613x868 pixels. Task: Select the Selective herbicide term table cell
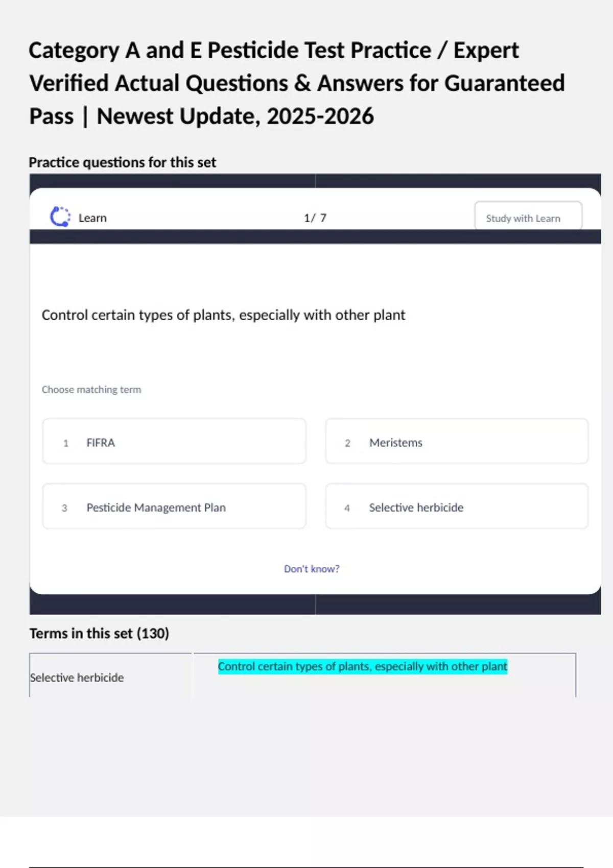click(77, 678)
